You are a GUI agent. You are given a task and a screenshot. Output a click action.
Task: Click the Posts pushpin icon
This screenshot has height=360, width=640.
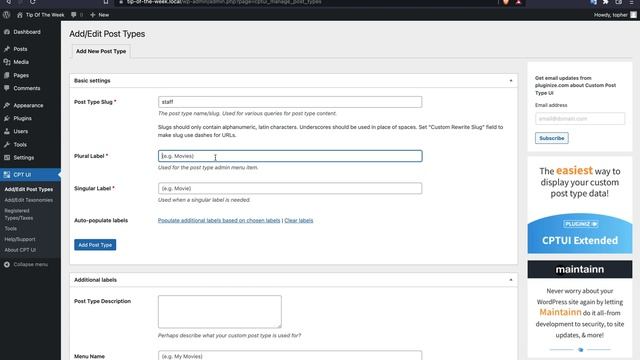tap(7, 49)
